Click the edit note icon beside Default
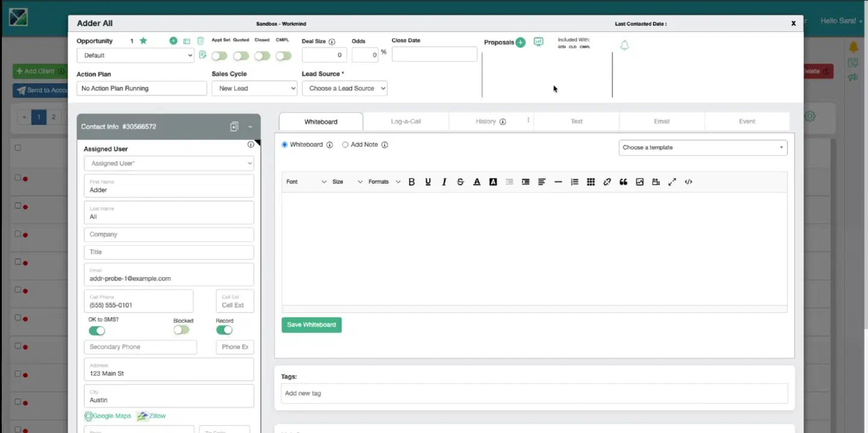Image resolution: width=868 pixels, height=433 pixels. click(x=203, y=55)
